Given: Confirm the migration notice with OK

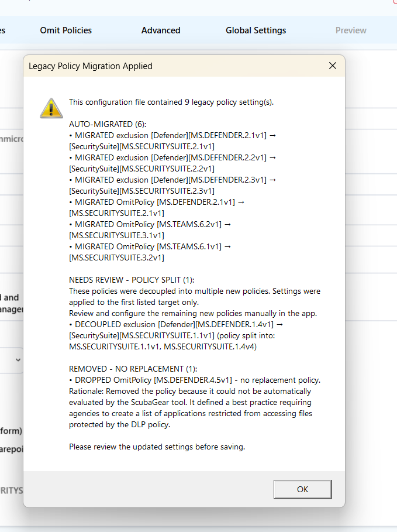Looking at the screenshot, I should (x=302, y=489).
